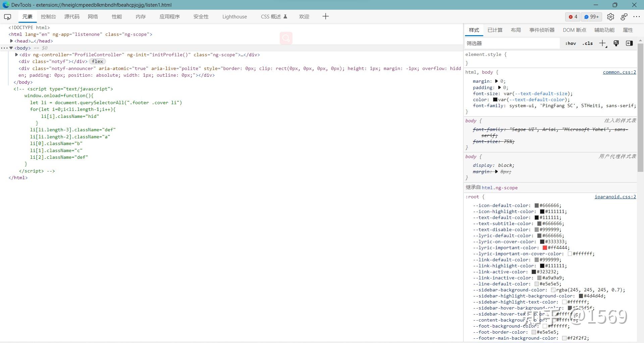Screen dimensions: 644x343
Task: Open the Lighthouse tab
Action: click(234, 17)
